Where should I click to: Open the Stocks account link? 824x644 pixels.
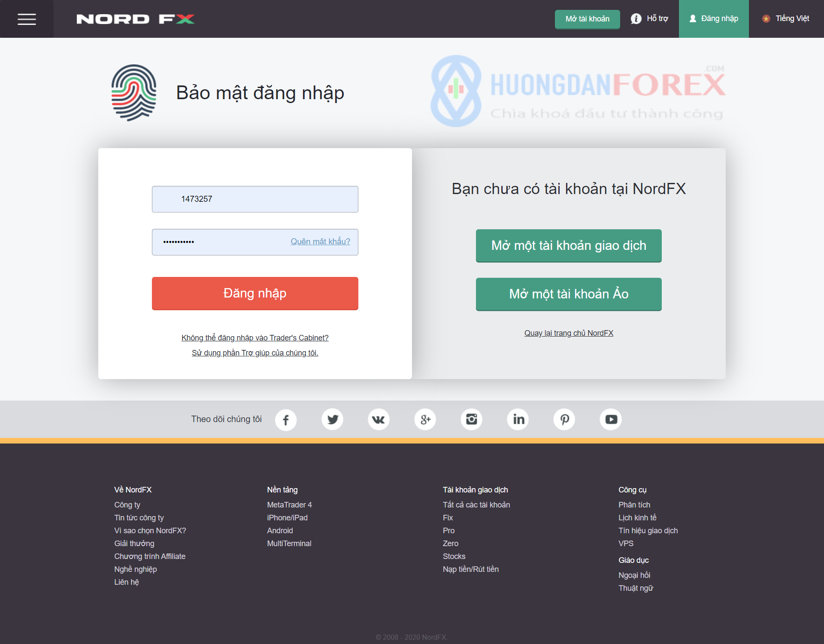click(454, 556)
